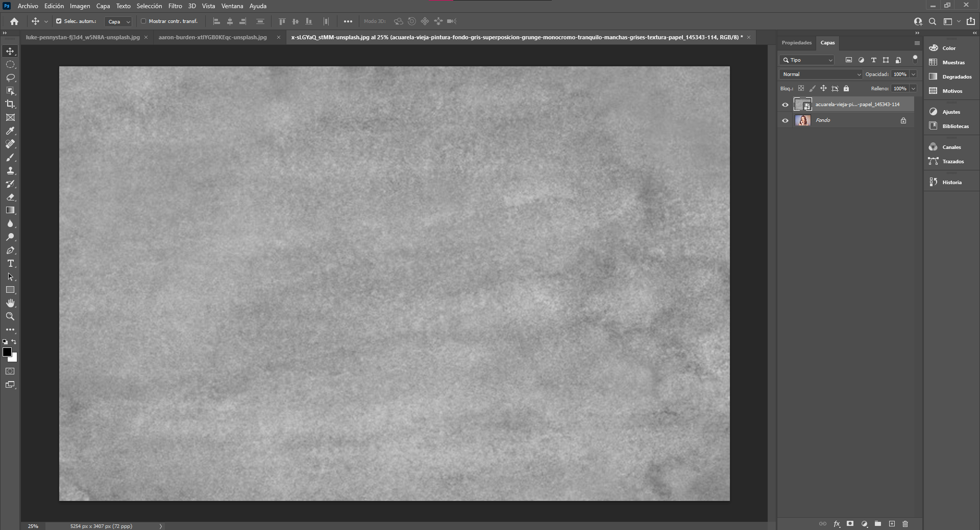
Task: Add a layer mask
Action: pos(850,523)
